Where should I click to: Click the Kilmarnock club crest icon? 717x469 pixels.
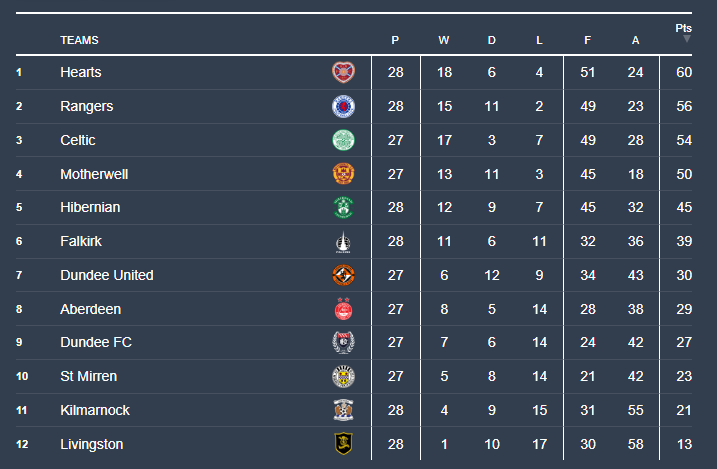click(x=343, y=410)
